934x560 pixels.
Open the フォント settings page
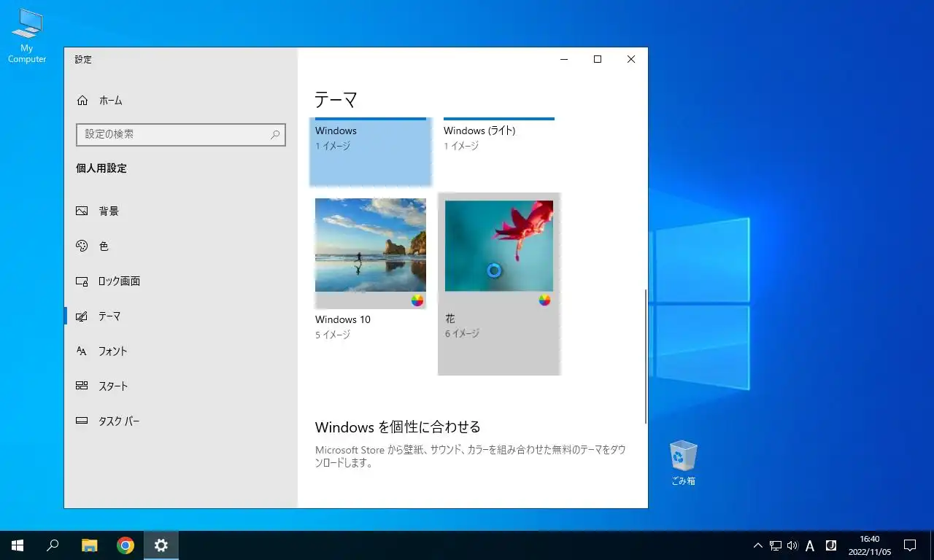click(181, 351)
